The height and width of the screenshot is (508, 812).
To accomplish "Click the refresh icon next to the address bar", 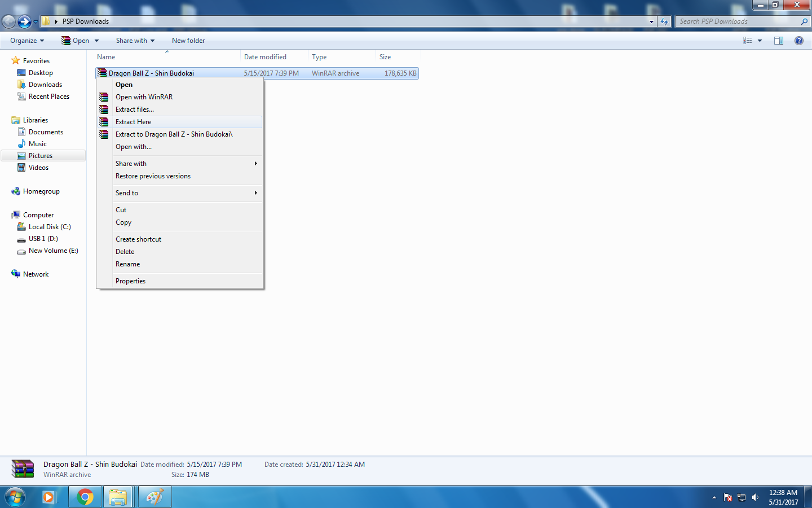I will click(664, 21).
